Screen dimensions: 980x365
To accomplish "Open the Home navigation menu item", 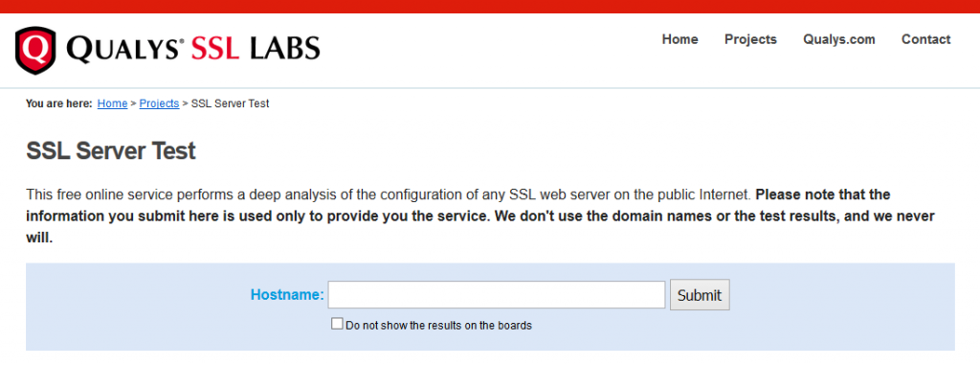I will coord(680,39).
